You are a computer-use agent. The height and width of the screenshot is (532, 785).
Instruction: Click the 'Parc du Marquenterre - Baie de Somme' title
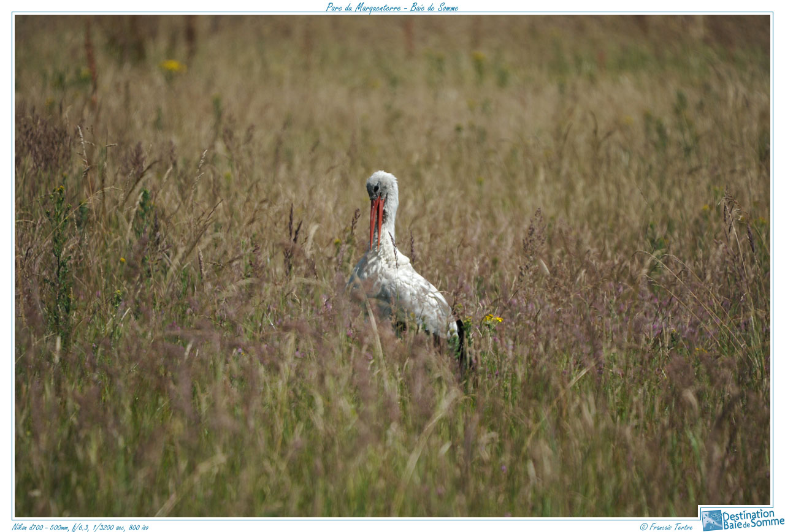point(392,7)
